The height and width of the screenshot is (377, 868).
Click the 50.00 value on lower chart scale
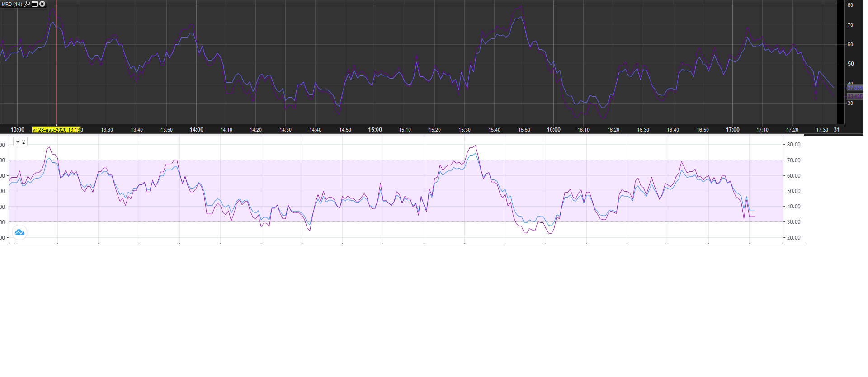[793, 191]
